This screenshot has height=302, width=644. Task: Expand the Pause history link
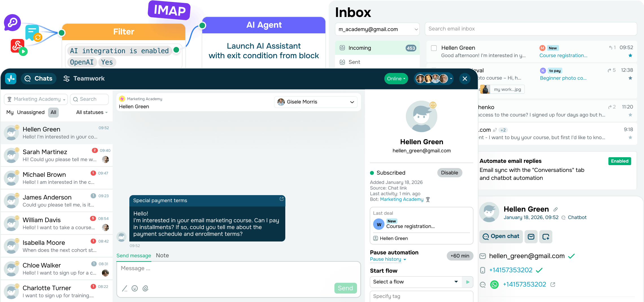(388, 259)
